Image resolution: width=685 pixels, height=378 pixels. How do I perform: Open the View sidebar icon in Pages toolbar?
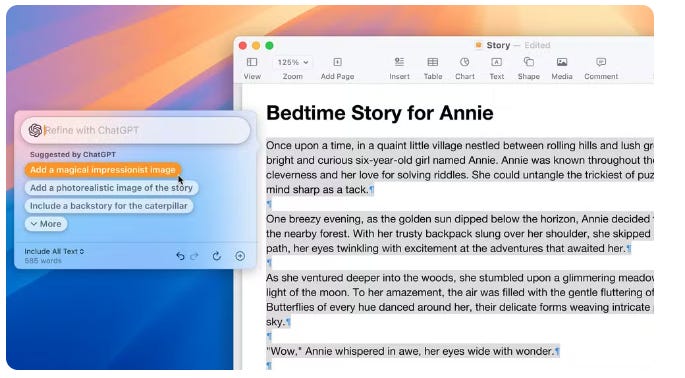click(252, 62)
